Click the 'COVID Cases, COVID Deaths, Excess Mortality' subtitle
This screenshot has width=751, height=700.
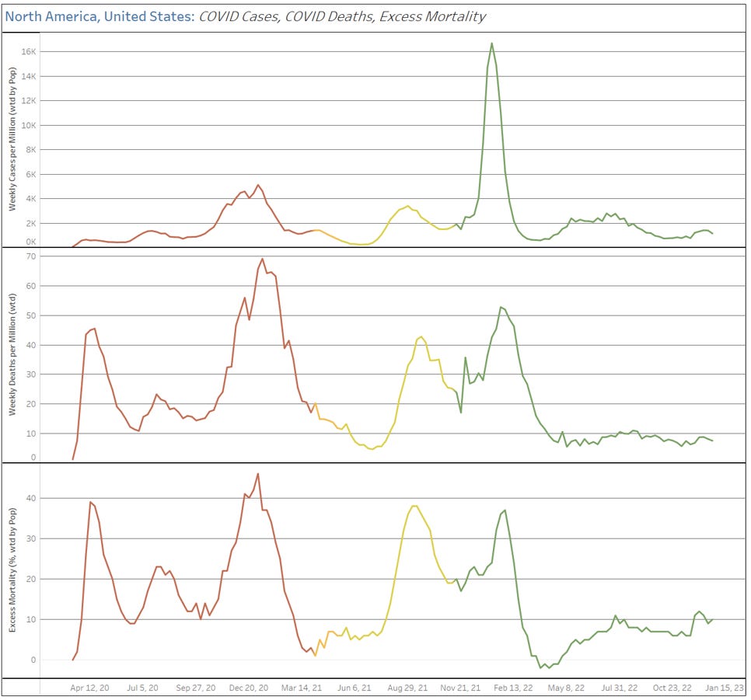click(x=342, y=16)
